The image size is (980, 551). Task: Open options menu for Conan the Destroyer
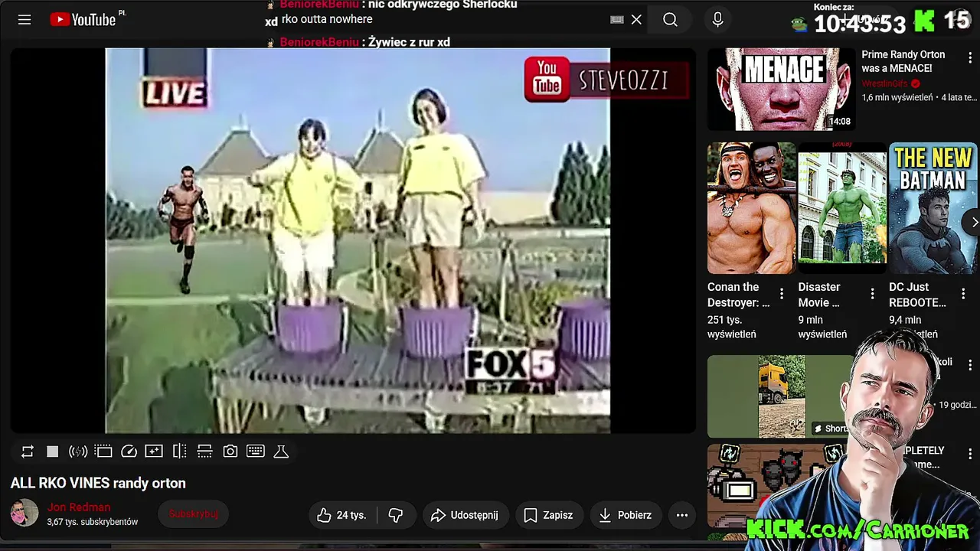pyautogui.click(x=782, y=294)
